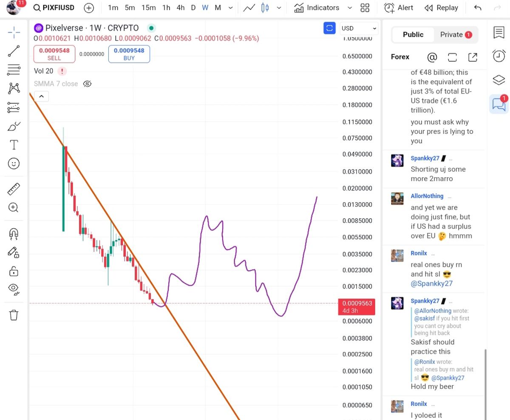
Task: Select the text annotation tool
Action: pyautogui.click(x=14, y=145)
